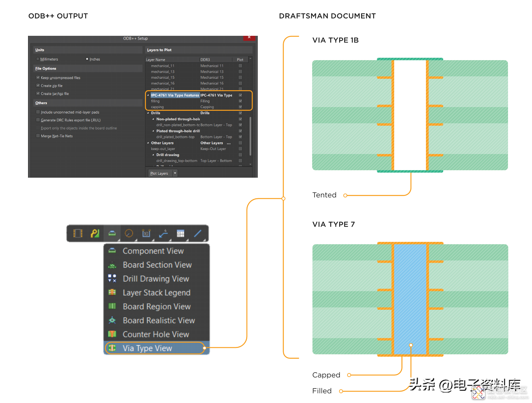Choose Board Section View menu entry

tap(156, 265)
